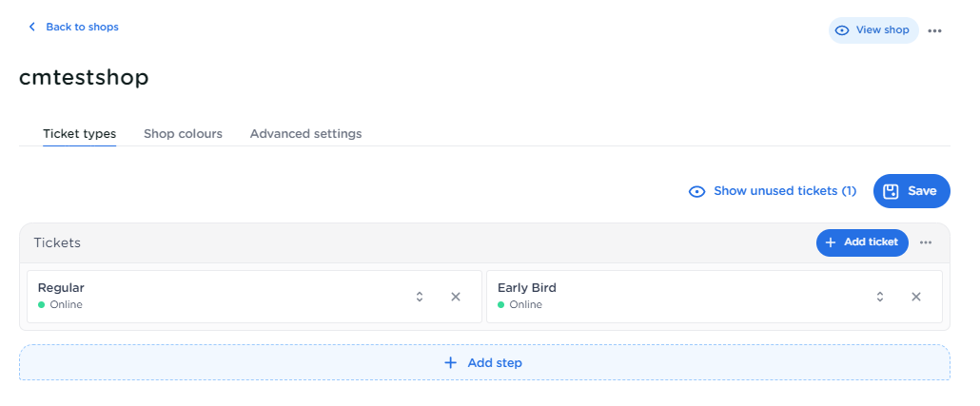Click the floppy disk icon in Save
This screenshot has width=980, height=406.
[892, 191]
